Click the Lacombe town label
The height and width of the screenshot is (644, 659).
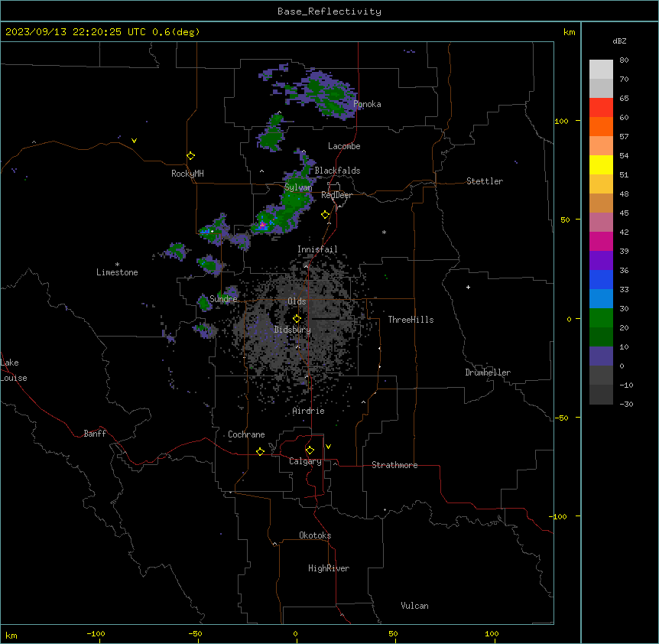pyautogui.click(x=344, y=146)
